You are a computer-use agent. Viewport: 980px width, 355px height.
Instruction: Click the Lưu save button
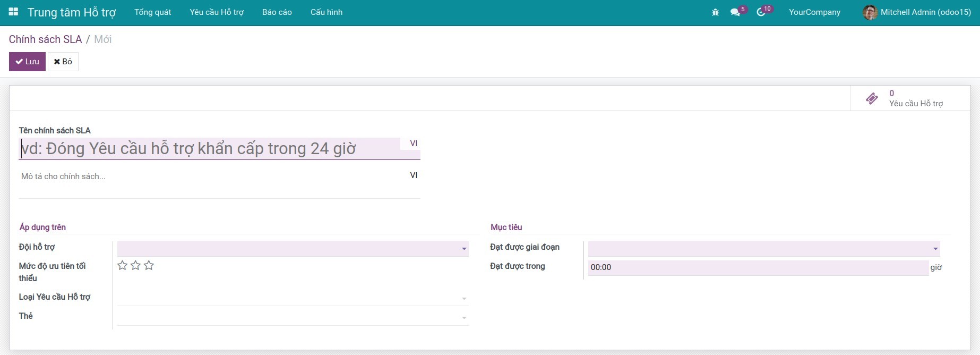pos(27,62)
